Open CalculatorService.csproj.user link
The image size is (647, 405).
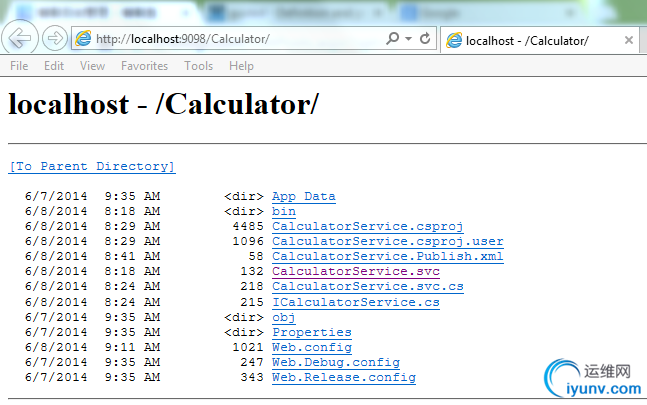[x=388, y=241]
